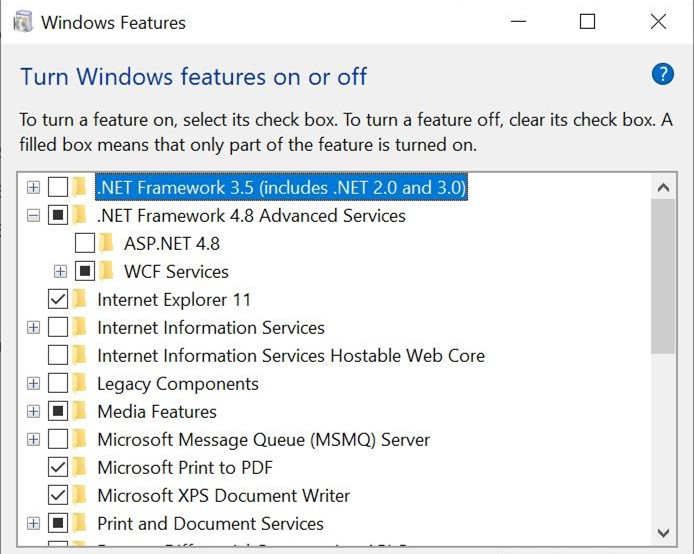Click the folder icon beside Internet Explorer 11
The image size is (694, 554).
click(80, 299)
